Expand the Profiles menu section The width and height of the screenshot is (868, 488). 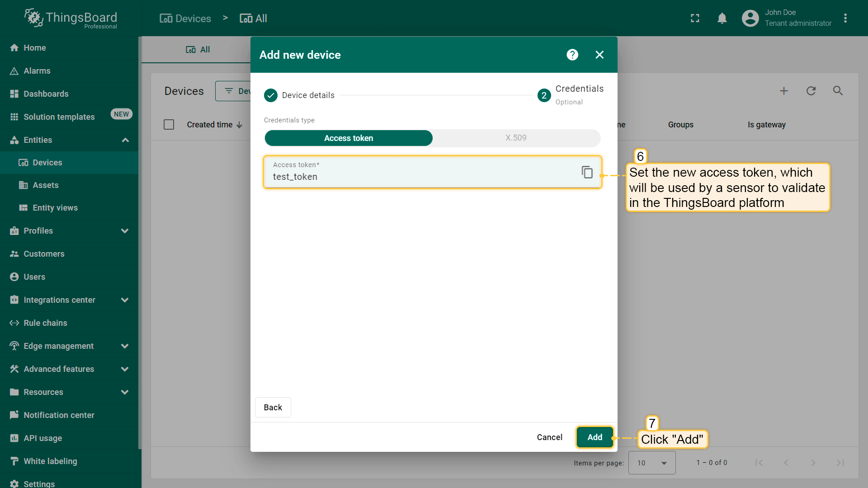[x=125, y=231]
